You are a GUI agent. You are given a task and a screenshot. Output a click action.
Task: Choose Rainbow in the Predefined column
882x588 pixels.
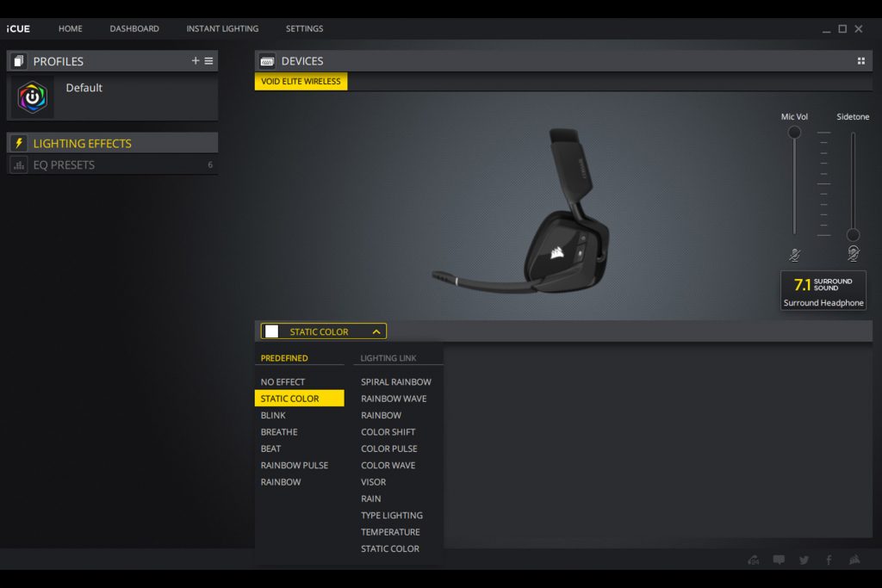point(281,482)
